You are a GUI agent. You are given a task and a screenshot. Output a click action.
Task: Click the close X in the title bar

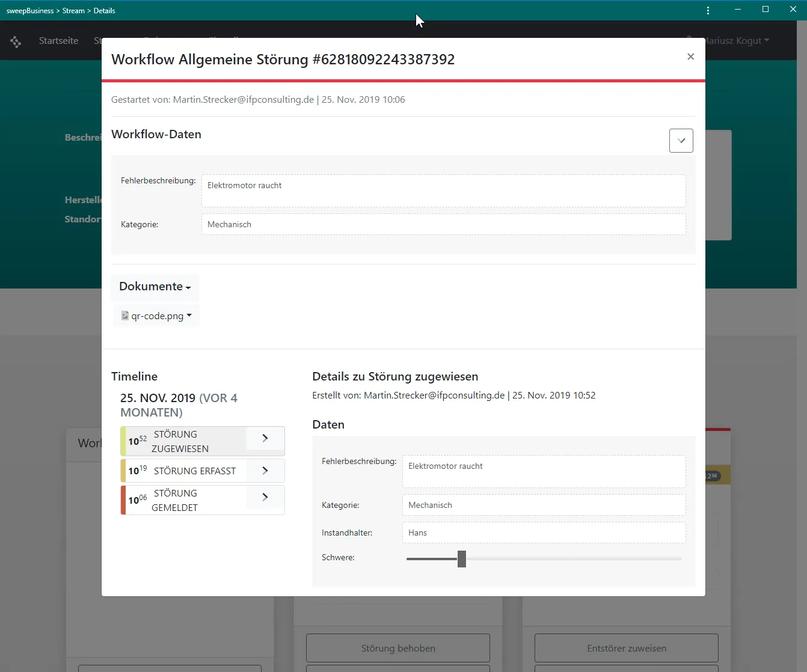[793, 9]
